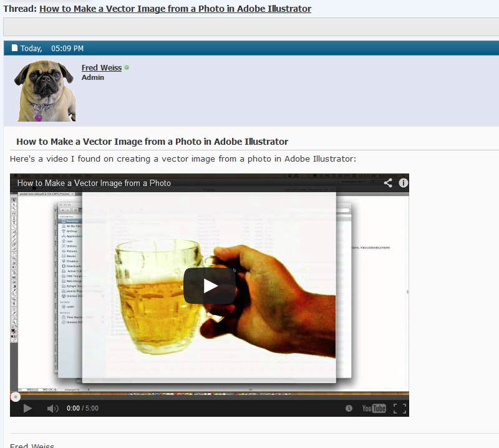Click the pug avatar image
Screen dimensions: 499x448
click(45, 91)
